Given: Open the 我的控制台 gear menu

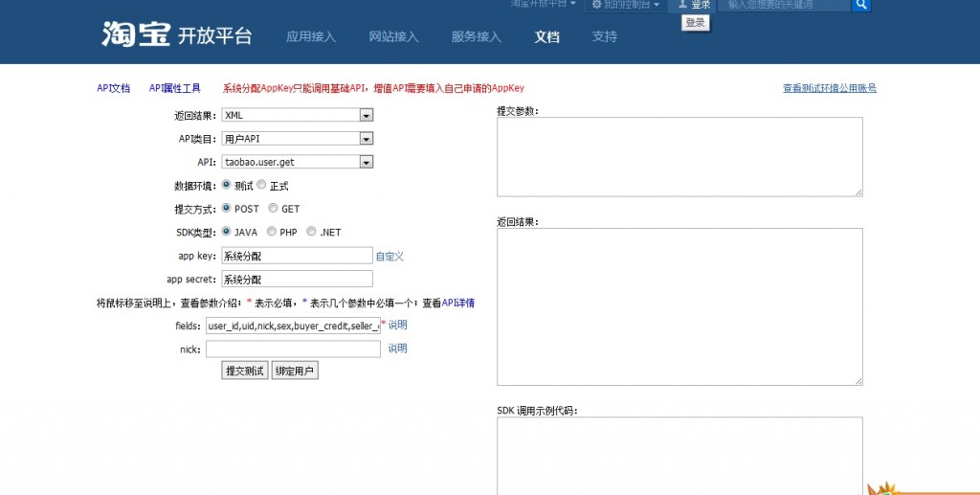Looking at the screenshot, I should tap(626, 5).
